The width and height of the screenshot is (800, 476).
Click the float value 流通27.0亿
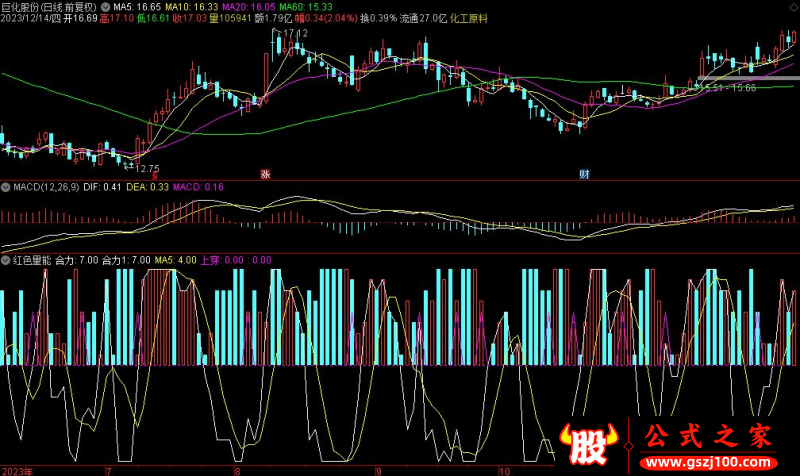pos(423,18)
